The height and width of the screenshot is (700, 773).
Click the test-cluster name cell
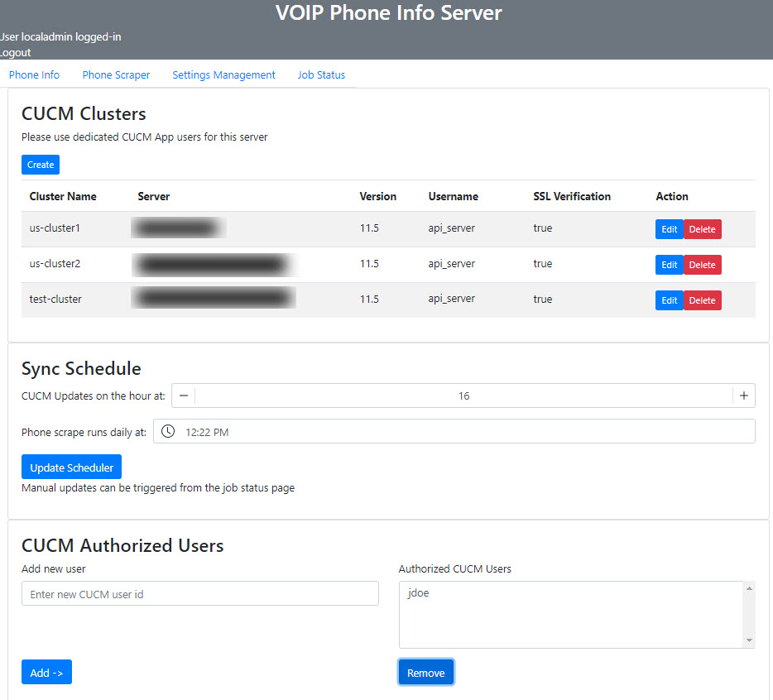pyautogui.click(x=55, y=300)
